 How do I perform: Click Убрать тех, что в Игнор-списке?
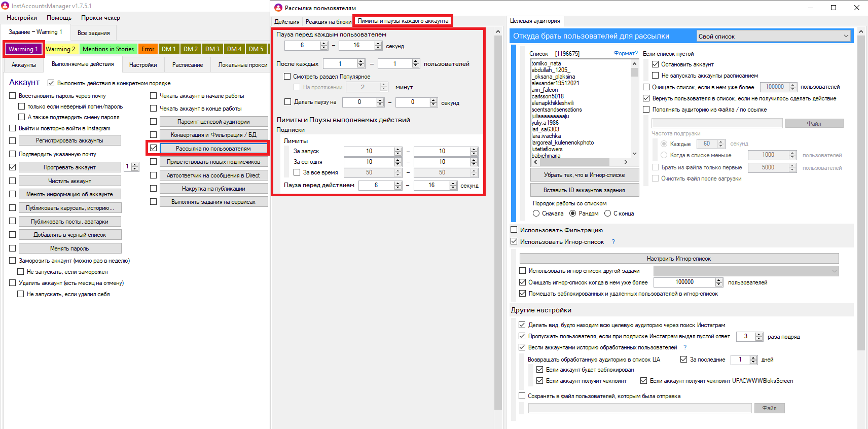(x=584, y=175)
